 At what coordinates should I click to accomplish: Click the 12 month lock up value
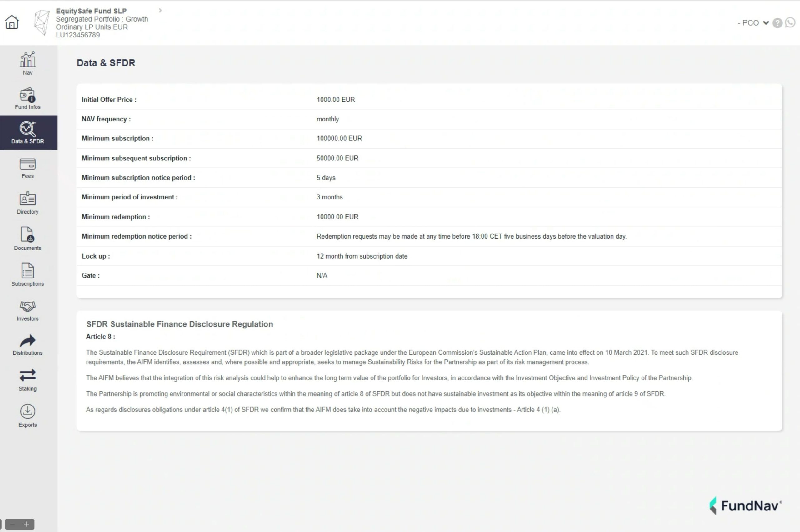(362, 256)
